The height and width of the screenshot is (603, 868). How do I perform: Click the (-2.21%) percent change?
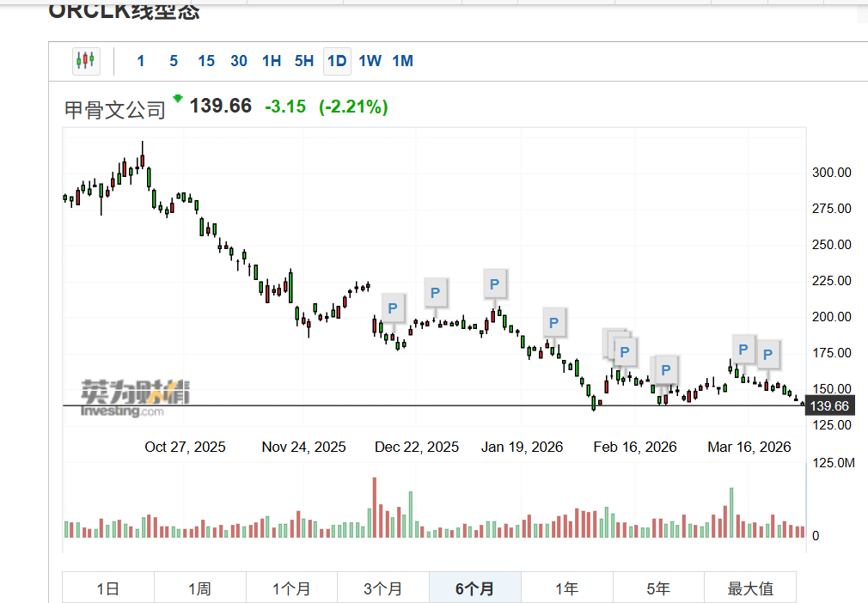click(353, 107)
